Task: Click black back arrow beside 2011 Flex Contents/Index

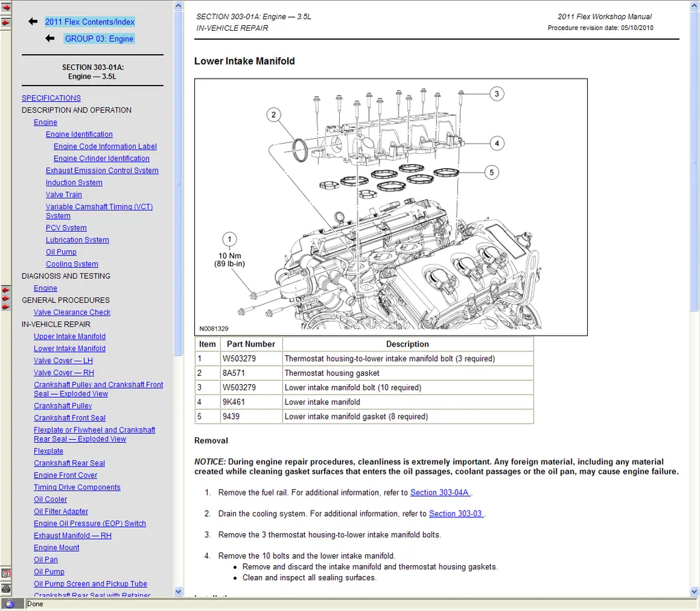Action: 33,21
